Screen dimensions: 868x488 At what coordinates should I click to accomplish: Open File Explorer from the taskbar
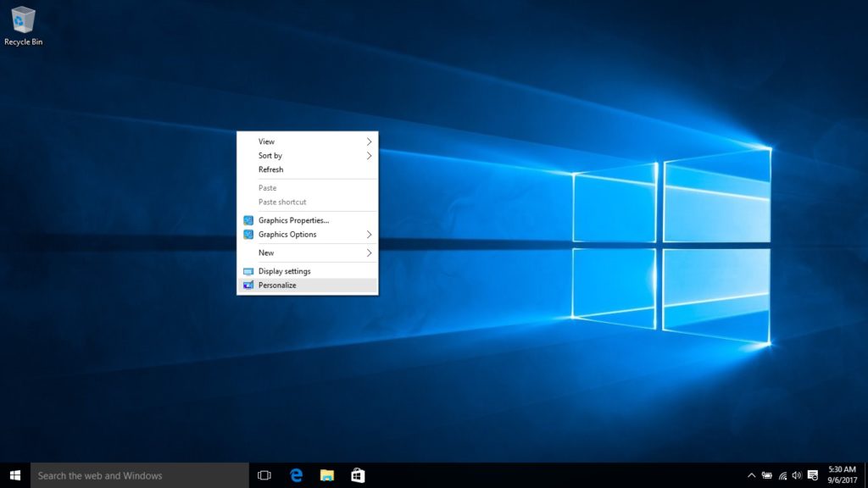[327, 475]
